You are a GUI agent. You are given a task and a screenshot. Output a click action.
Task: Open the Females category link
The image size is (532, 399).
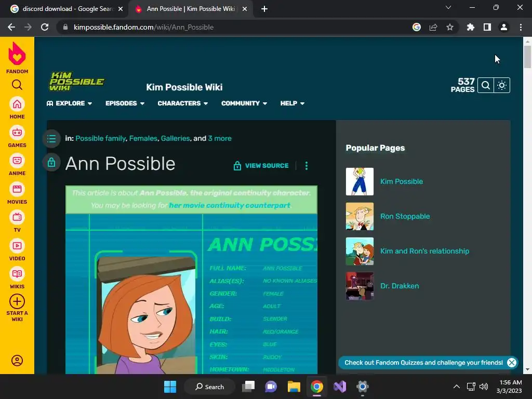pos(143,138)
